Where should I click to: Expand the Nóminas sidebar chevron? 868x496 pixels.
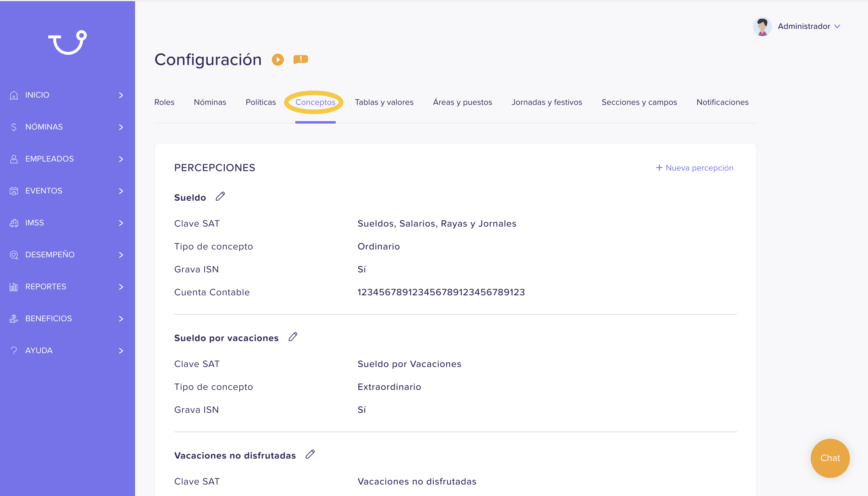point(121,127)
